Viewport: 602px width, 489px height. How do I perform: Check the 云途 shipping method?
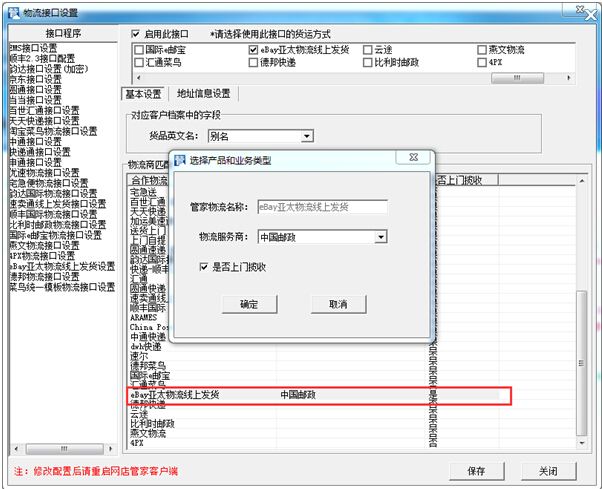367,50
